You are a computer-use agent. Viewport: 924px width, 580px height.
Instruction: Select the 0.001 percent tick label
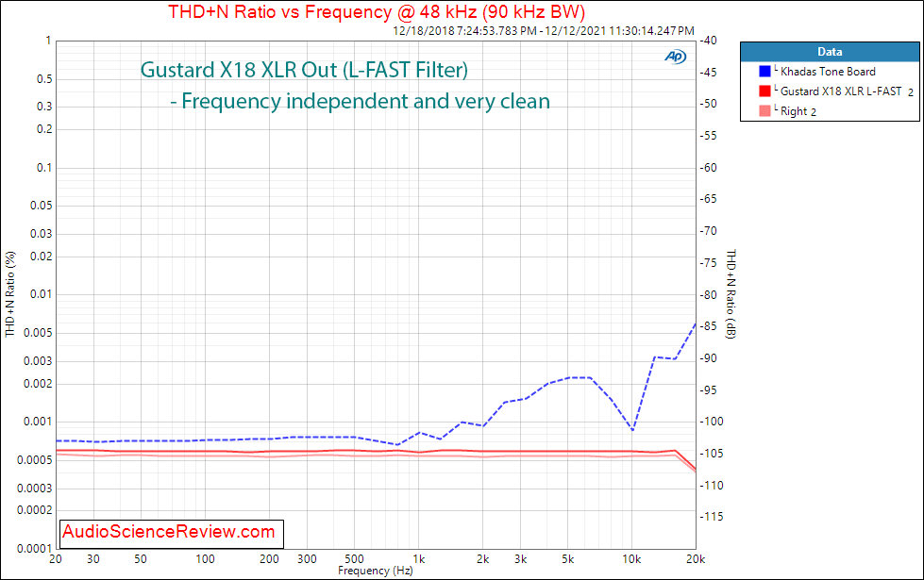(x=38, y=422)
